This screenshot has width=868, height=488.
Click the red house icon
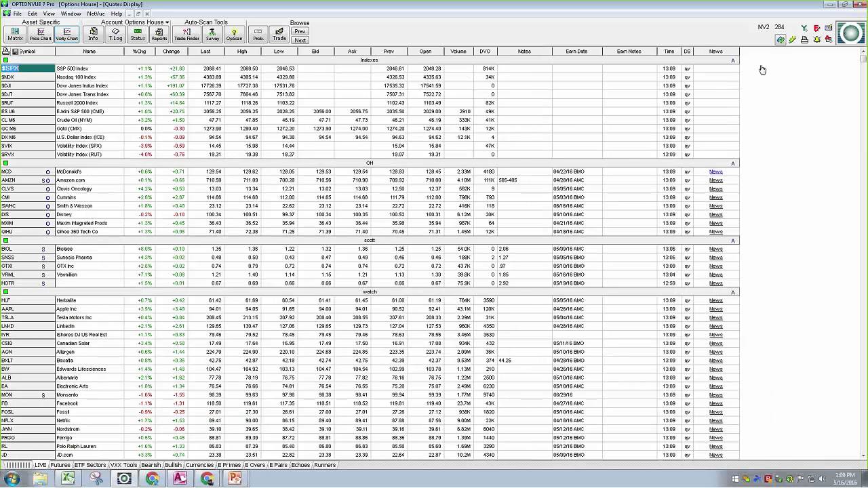point(828,40)
